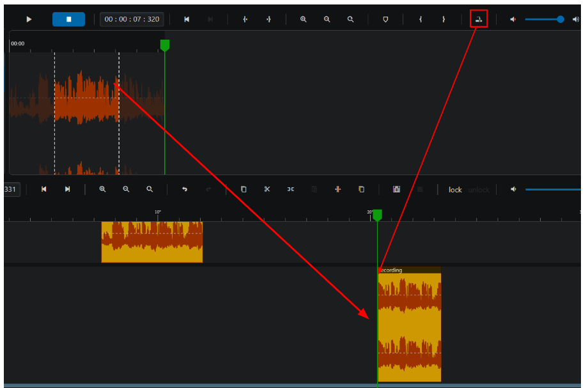Save using the floppy disk icon
The image size is (588, 388).
tap(396, 189)
